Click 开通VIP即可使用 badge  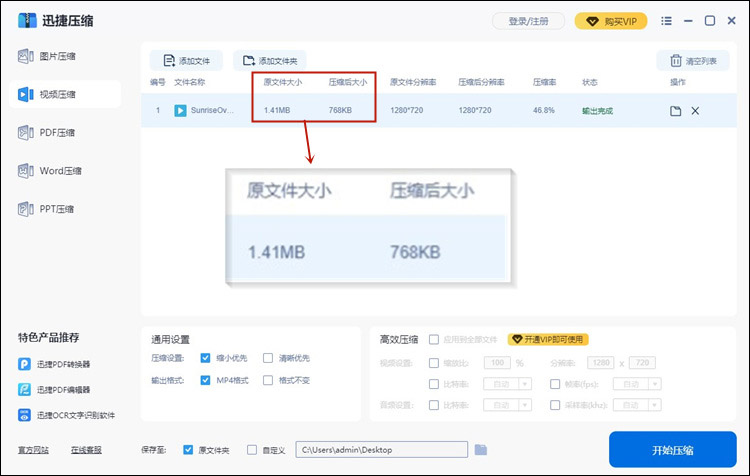pyautogui.click(x=548, y=340)
